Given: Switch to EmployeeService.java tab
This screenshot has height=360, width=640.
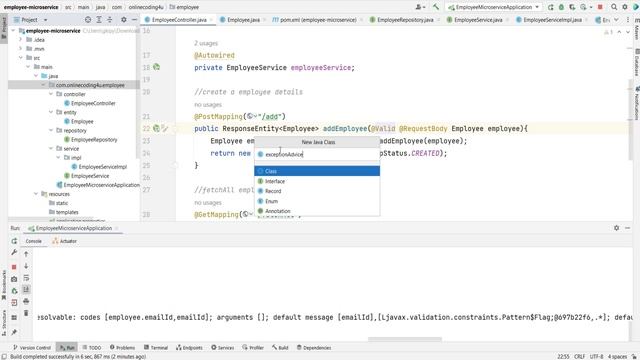Looking at the screenshot, I should click(478, 20).
